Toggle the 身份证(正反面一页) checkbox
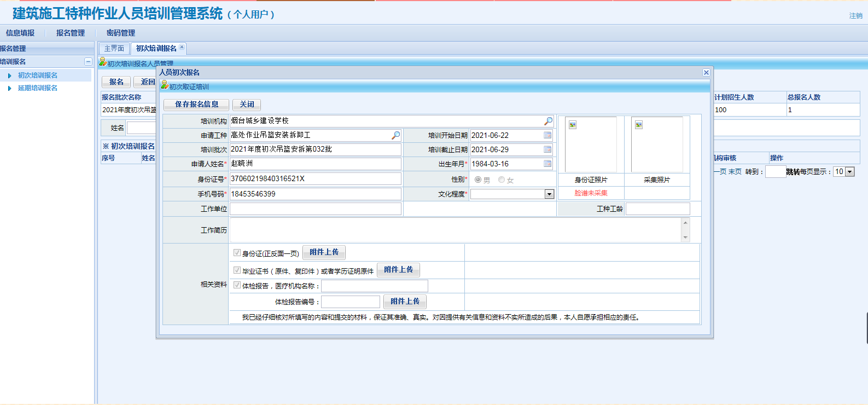The height and width of the screenshot is (405, 868). pos(237,253)
